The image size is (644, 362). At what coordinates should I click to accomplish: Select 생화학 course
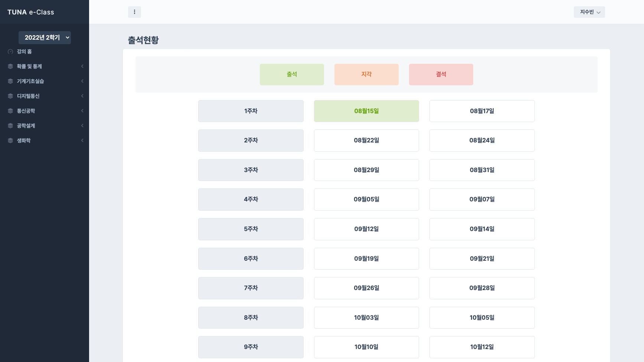tap(45, 141)
